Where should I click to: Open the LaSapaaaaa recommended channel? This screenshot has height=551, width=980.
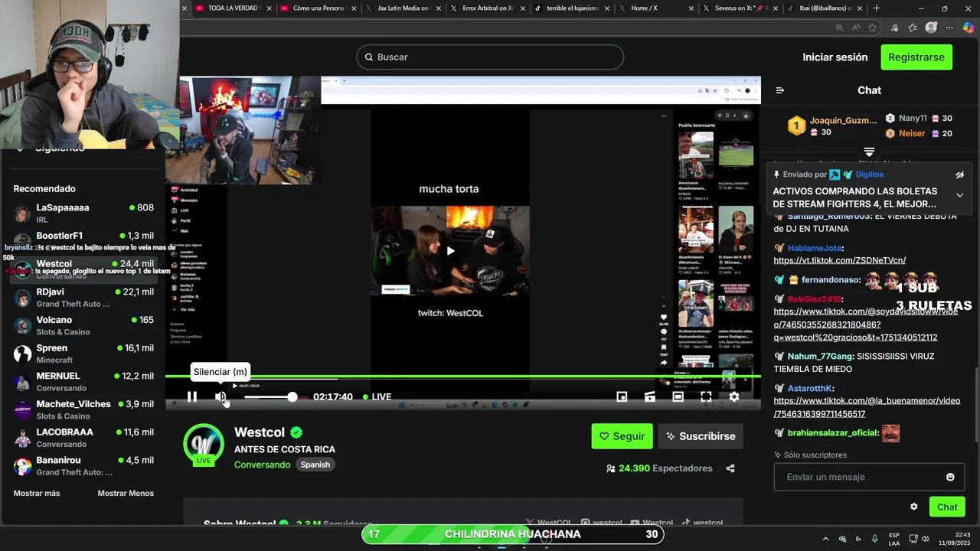click(x=83, y=214)
